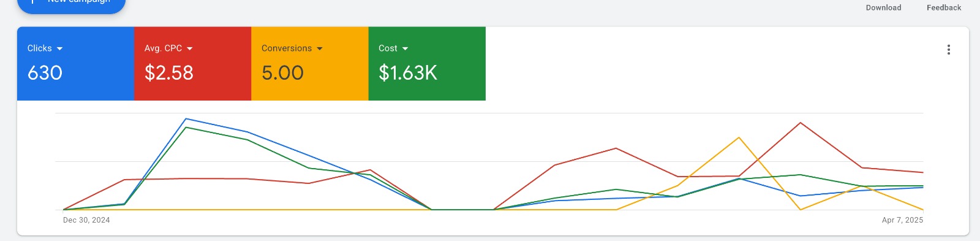Click the red line's right endpoint
The width and height of the screenshot is (980, 241).
click(922, 172)
